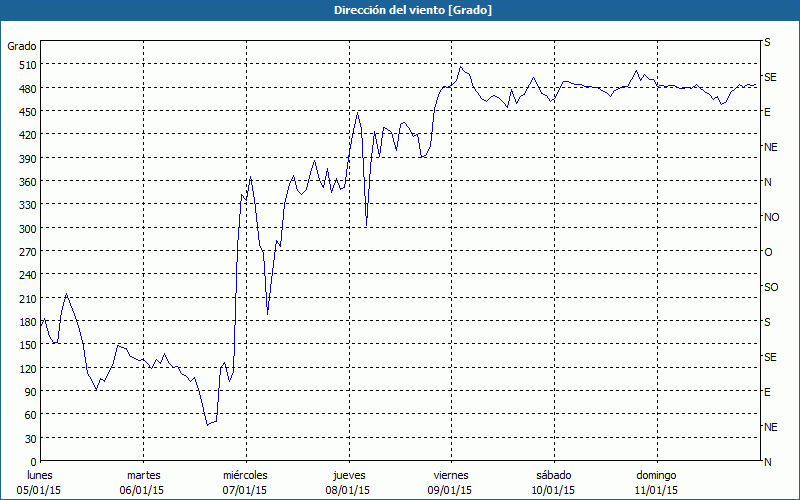Click the lunes 05/01/15 date label

coord(40,482)
